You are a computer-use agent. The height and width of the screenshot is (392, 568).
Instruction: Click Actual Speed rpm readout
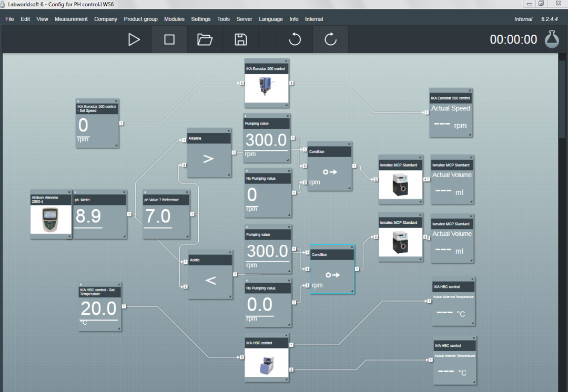click(451, 125)
